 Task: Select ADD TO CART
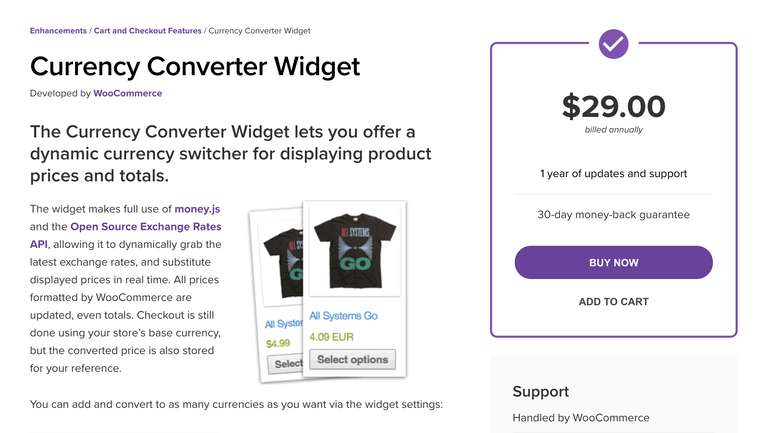[613, 302]
